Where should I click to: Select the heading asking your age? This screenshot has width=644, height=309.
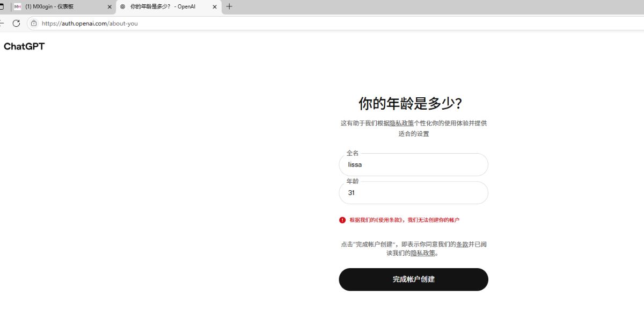[x=411, y=104]
